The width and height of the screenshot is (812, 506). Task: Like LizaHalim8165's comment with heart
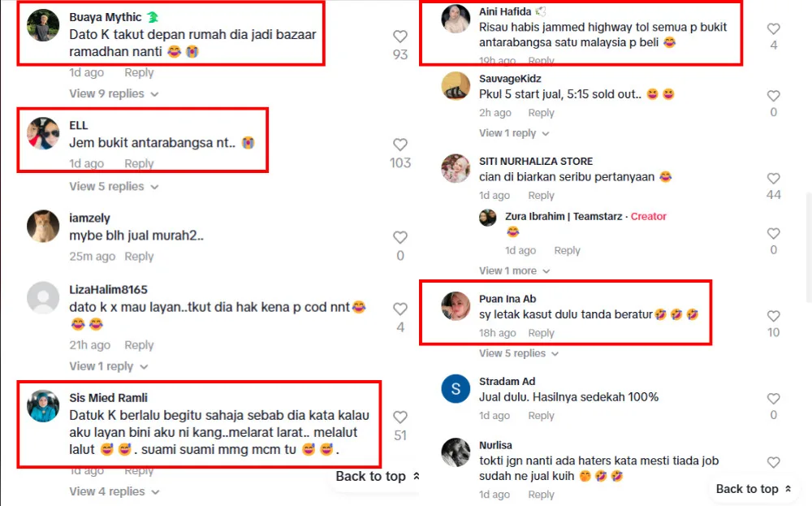pyautogui.click(x=400, y=309)
